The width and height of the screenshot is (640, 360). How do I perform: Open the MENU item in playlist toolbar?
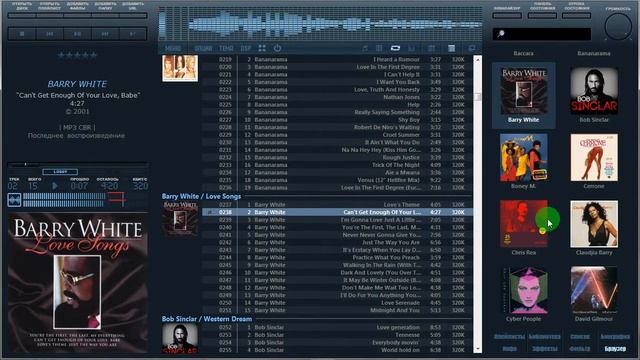pos(173,48)
